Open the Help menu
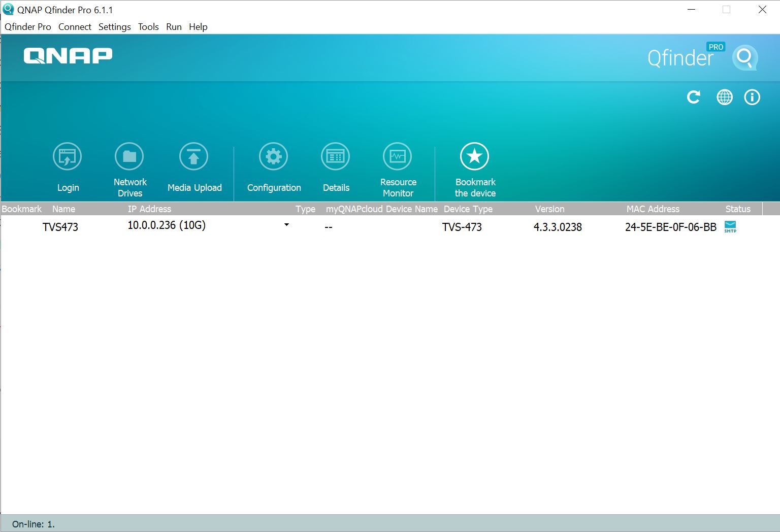Viewport: 780px width, 532px height. 198,27
